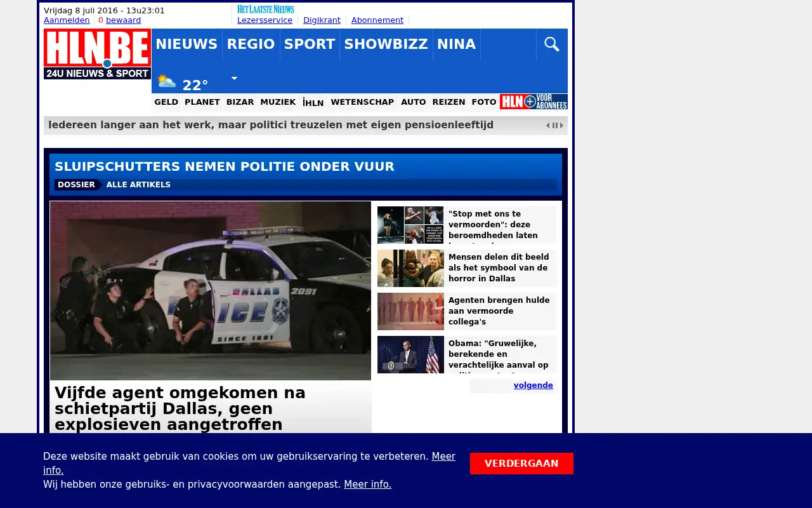Open the NIEUWS section
The height and width of the screenshot is (508, 812).
point(187,44)
